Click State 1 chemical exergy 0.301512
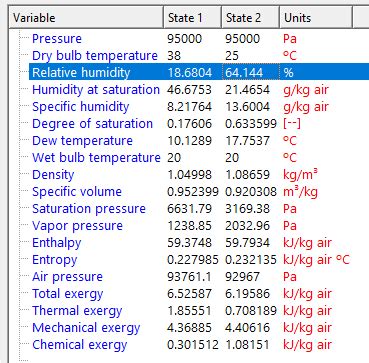The width and height of the screenshot is (369, 363). click(193, 345)
